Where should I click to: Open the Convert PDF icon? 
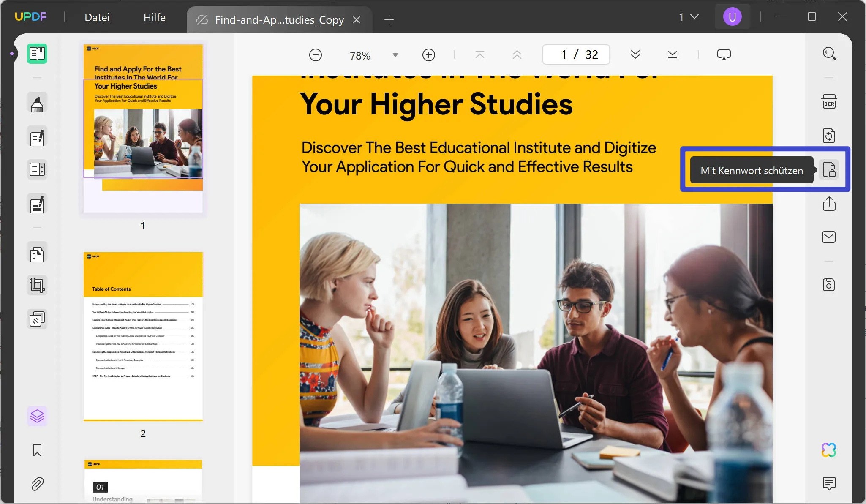tap(829, 136)
